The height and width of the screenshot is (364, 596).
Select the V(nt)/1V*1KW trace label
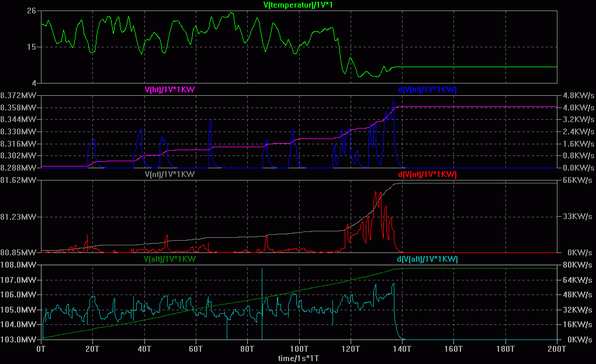pos(169,174)
